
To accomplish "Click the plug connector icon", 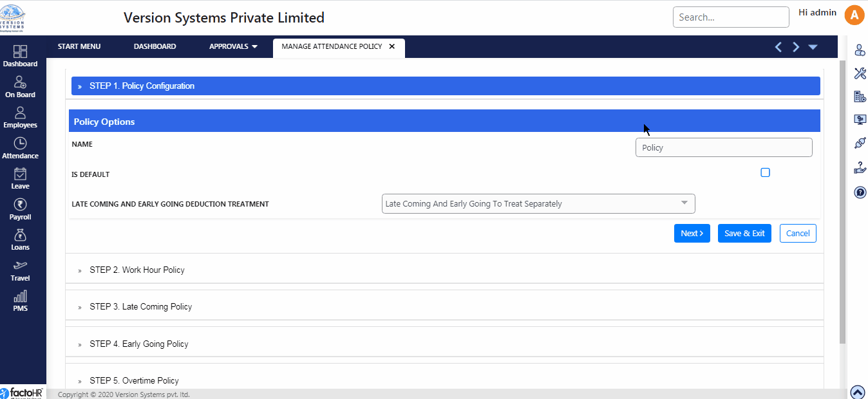I will click(860, 143).
